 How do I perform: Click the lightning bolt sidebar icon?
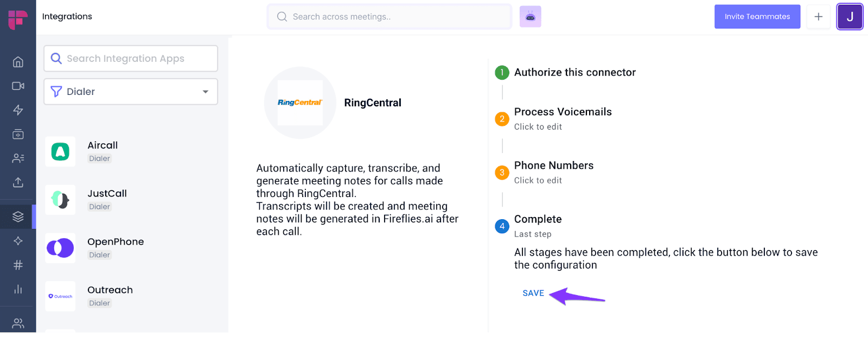click(x=18, y=110)
